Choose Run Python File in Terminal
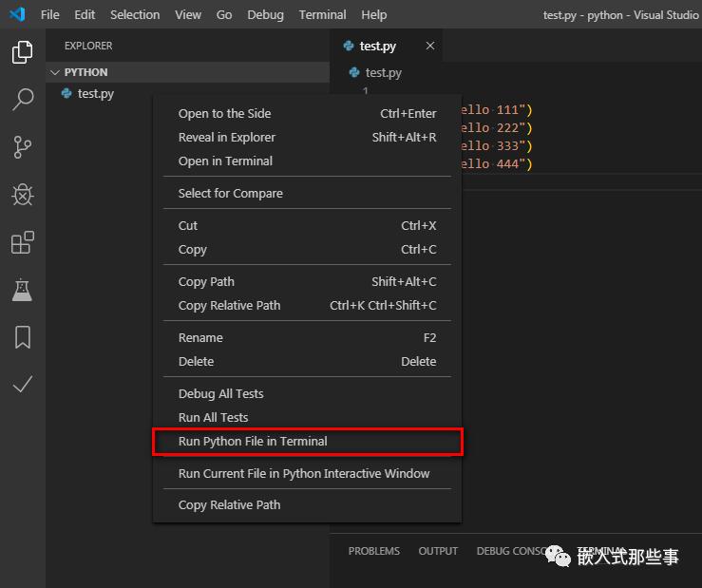 coord(307,442)
